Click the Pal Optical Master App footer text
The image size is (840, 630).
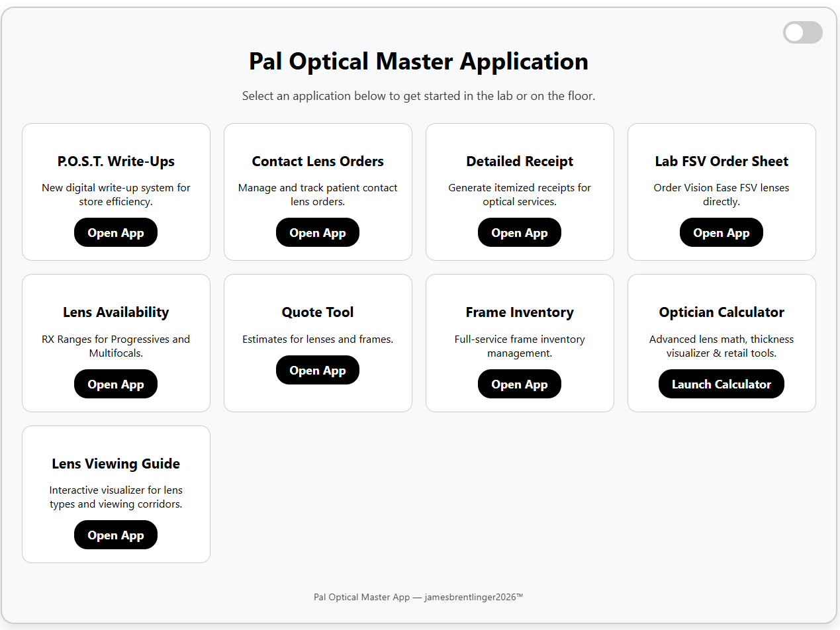pyautogui.click(x=418, y=596)
